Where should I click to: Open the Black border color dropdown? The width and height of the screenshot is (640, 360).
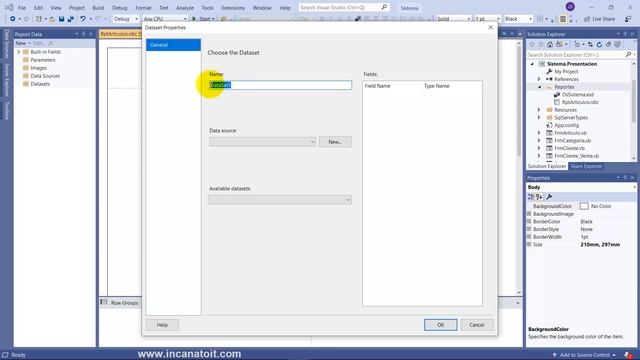coord(530,19)
